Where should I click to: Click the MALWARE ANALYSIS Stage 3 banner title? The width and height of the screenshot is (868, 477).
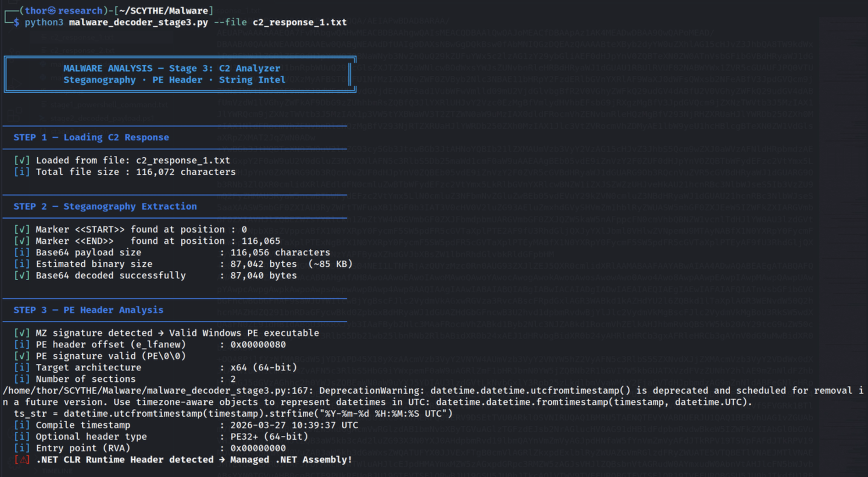tap(171, 69)
